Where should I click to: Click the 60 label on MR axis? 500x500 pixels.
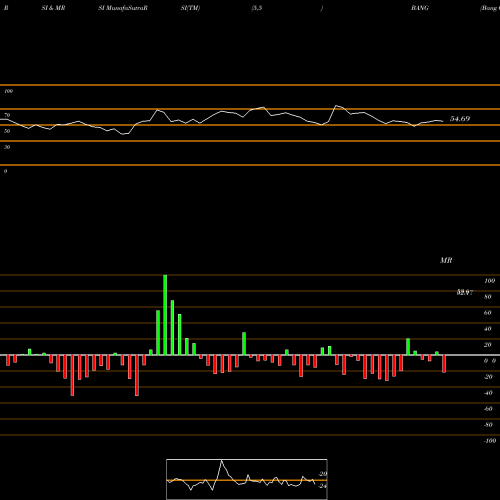tap(488, 313)
